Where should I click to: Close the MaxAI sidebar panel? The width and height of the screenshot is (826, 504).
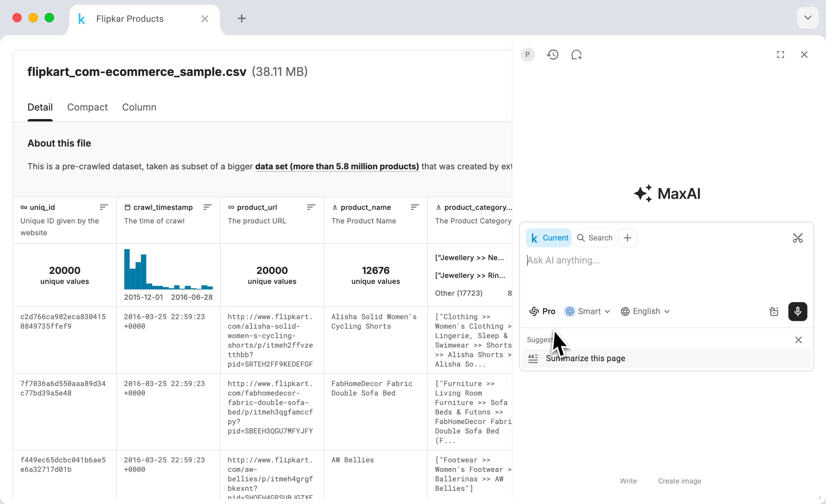[804, 55]
